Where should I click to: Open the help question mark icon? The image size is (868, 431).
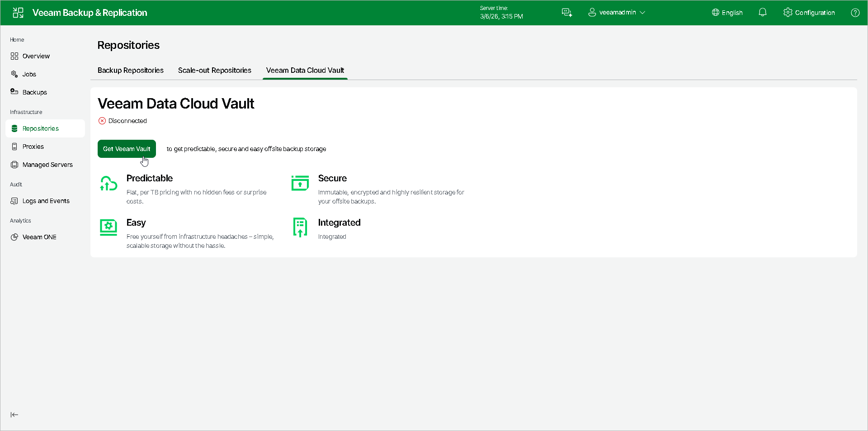point(855,13)
